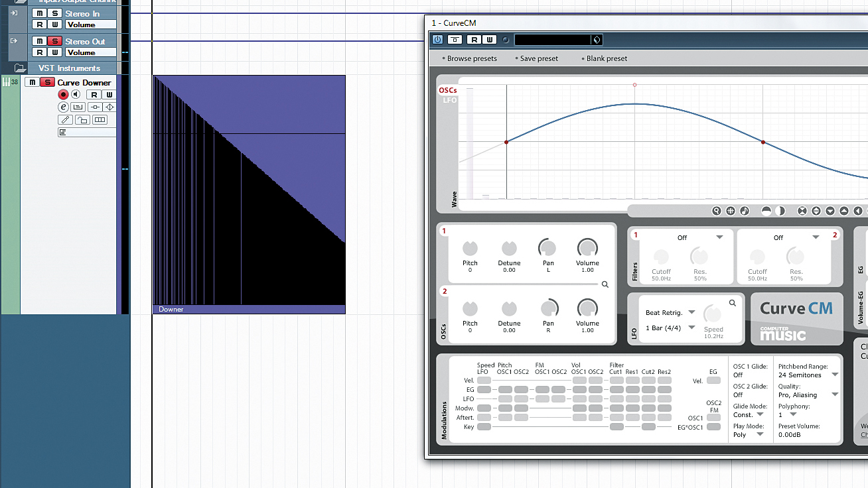The height and width of the screenshot is (488, 868).
Task: Open the Beat Retrig. LFO mode dropdown
Action: tap(691, 312)
